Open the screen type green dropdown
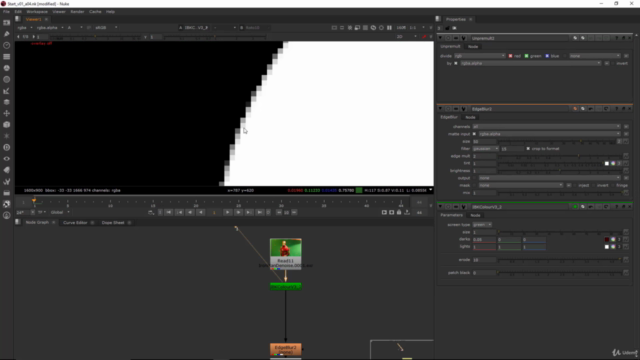Screen dimensions: 640x360 482,224
